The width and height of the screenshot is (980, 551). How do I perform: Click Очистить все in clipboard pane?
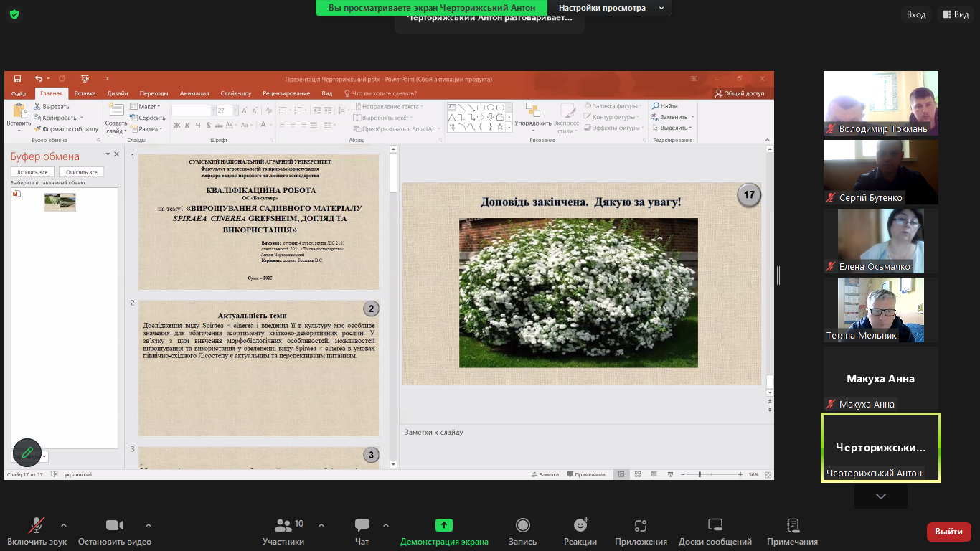click(81, 172)
